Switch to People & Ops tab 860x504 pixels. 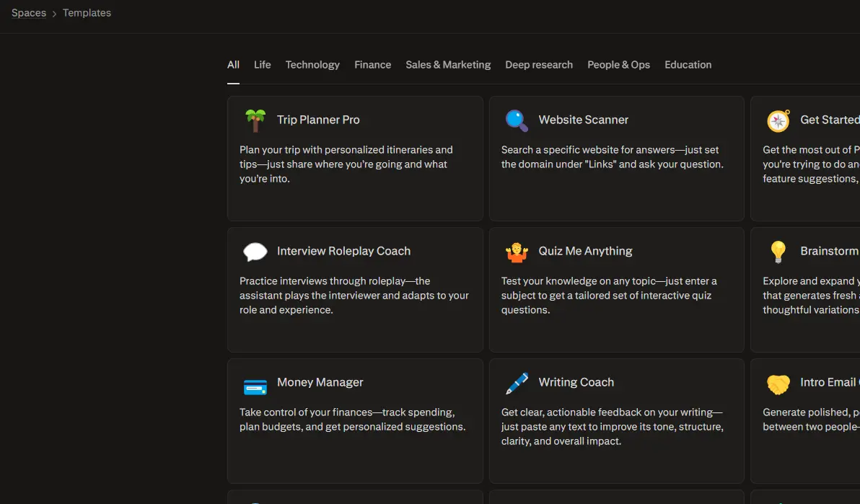pyautogui.click(x=619, y=65)
